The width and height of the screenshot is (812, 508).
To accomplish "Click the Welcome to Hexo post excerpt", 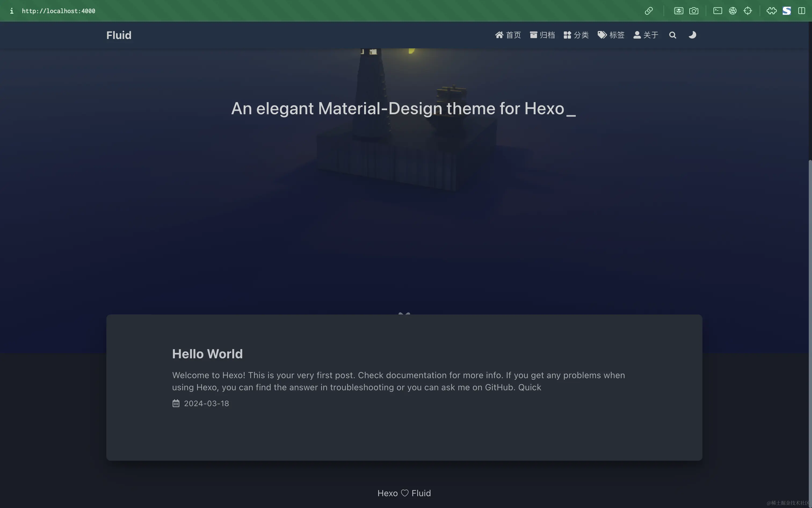I will [398, 381].
